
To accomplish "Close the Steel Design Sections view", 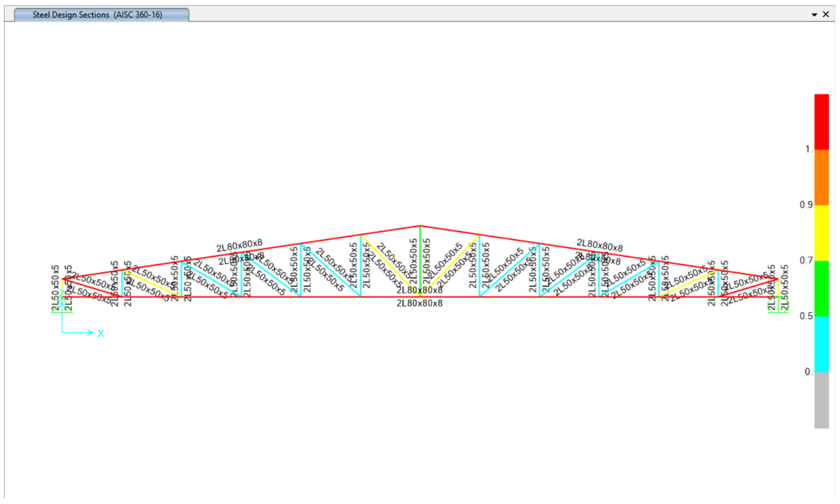I will (x=826, y=14).
